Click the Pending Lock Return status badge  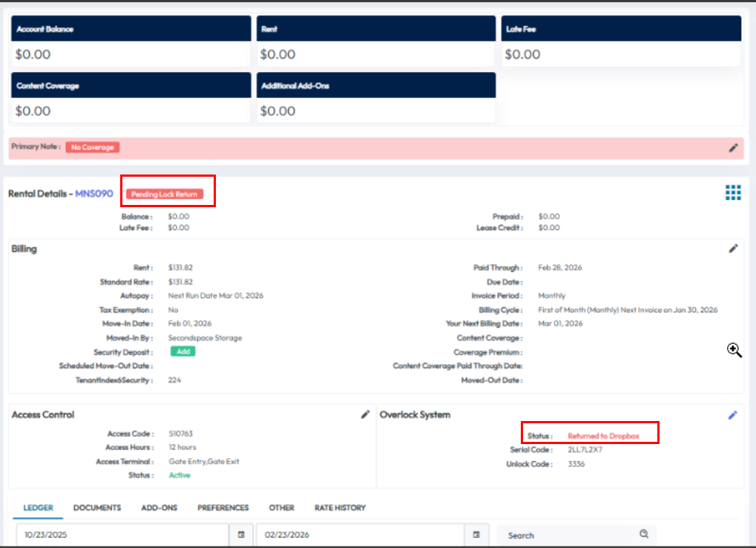tap(165, 195)
